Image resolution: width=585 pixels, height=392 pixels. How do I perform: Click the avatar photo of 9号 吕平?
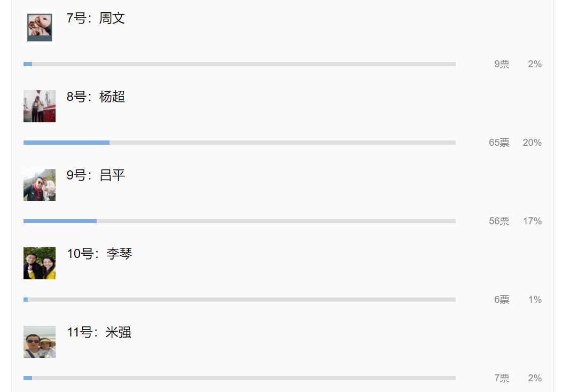tap(40, 185)
